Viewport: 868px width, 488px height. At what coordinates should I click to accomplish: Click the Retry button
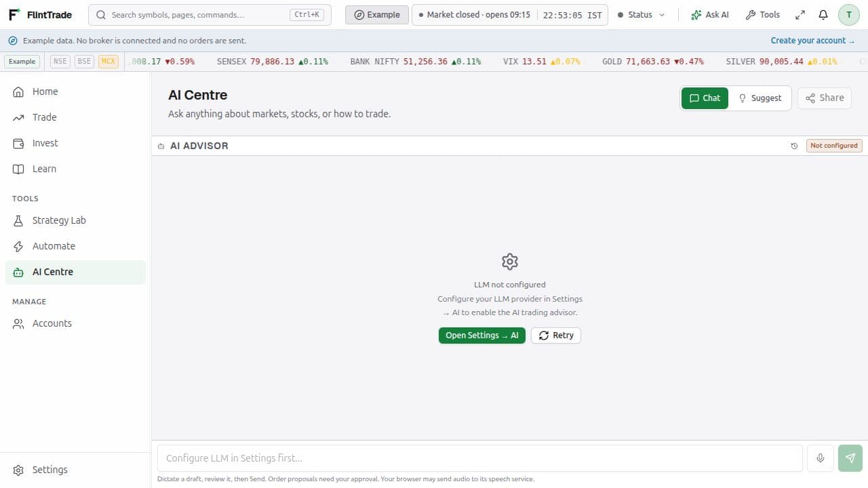pyautogui.click(x=556, y=335)
